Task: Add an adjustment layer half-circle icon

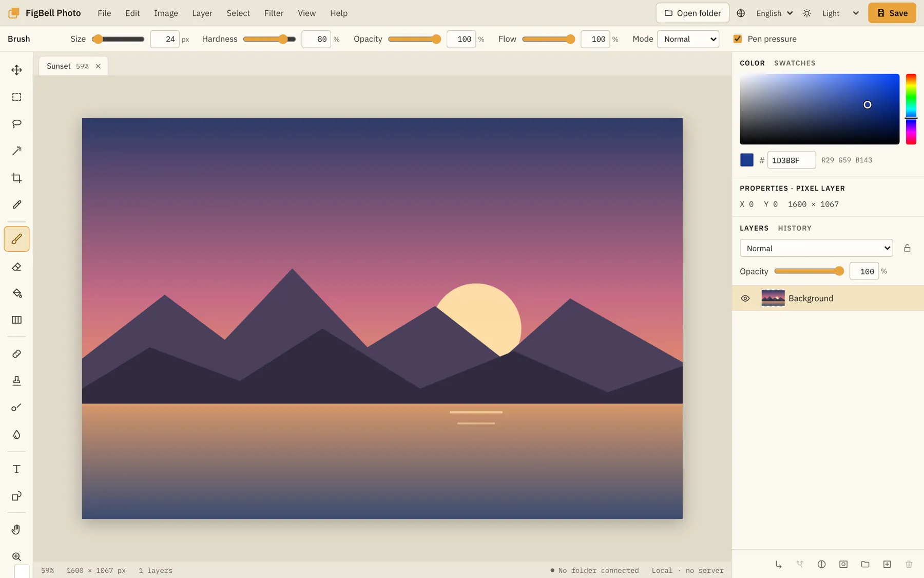Action: click(821, 564)
